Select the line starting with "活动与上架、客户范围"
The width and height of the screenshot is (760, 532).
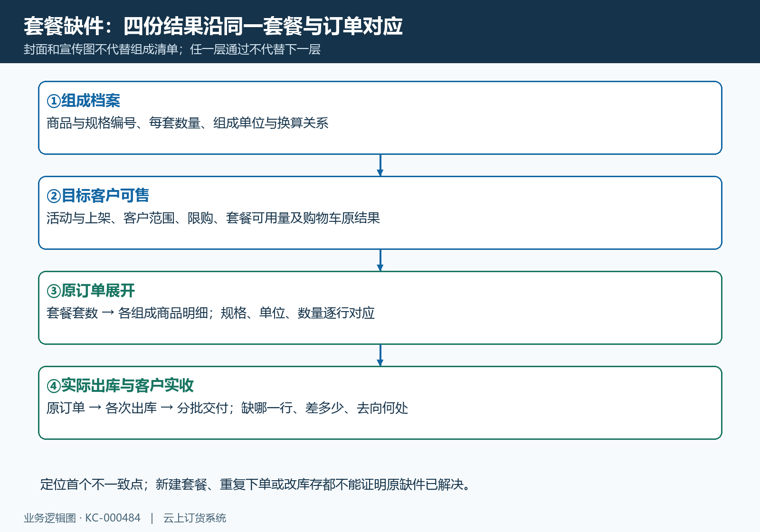(213, 218)
